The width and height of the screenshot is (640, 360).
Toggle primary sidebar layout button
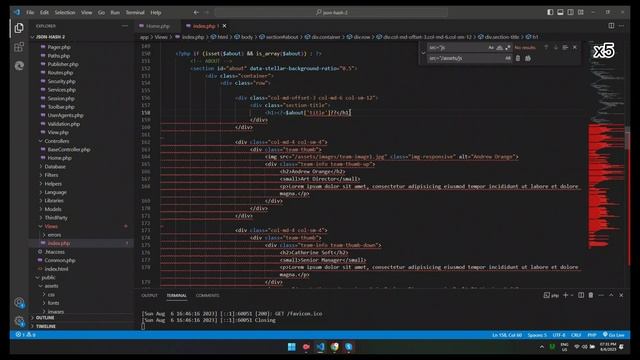[550, 12]
